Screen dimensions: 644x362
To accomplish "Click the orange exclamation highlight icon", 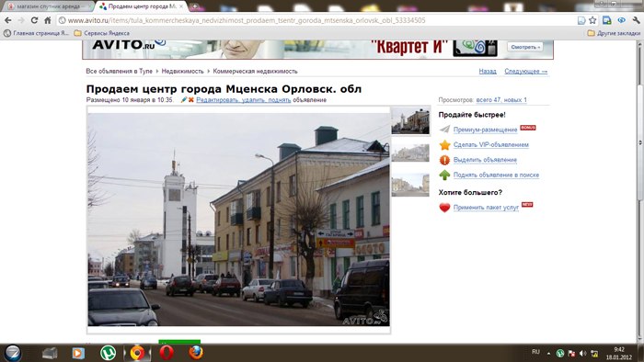I will [444, 160].
